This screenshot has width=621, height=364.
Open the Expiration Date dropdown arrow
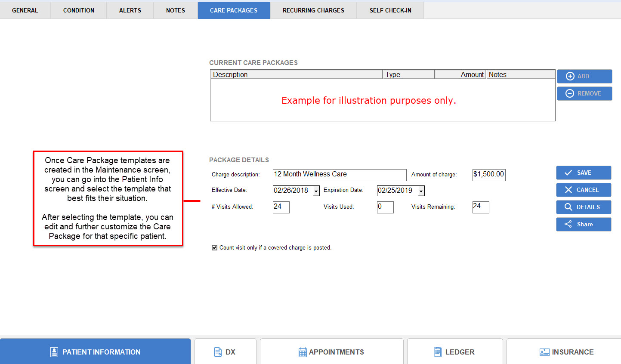coord(421,191)
